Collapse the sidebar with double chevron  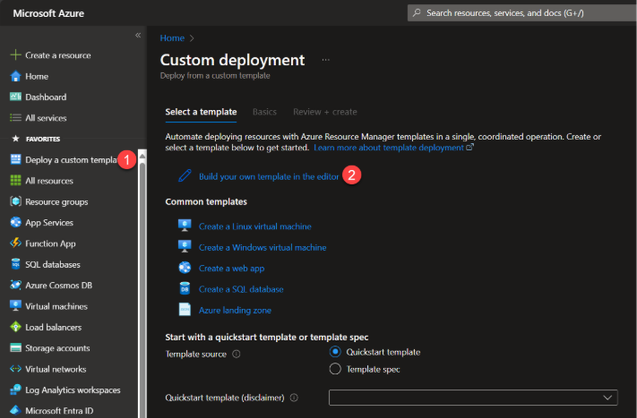pyautogui.click(x=138, y=35)
